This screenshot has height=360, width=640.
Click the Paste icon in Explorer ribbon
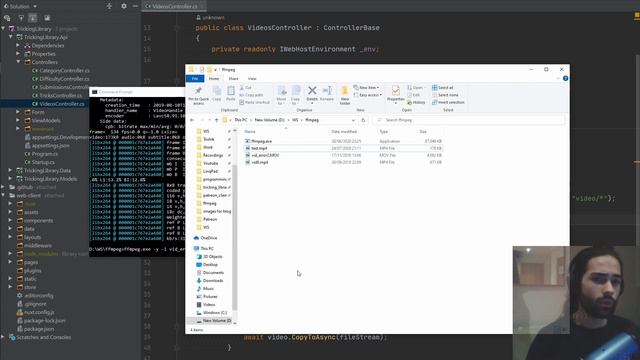pyautogui.click(x=231, y=93)
